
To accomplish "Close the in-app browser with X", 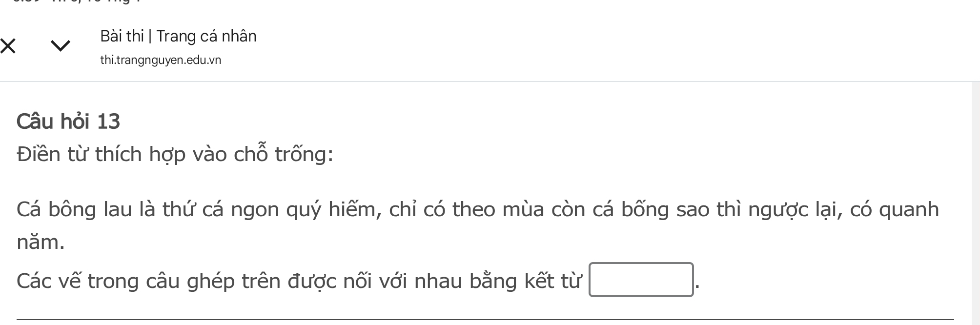I will pyautogui.click(x=8, y=46).
